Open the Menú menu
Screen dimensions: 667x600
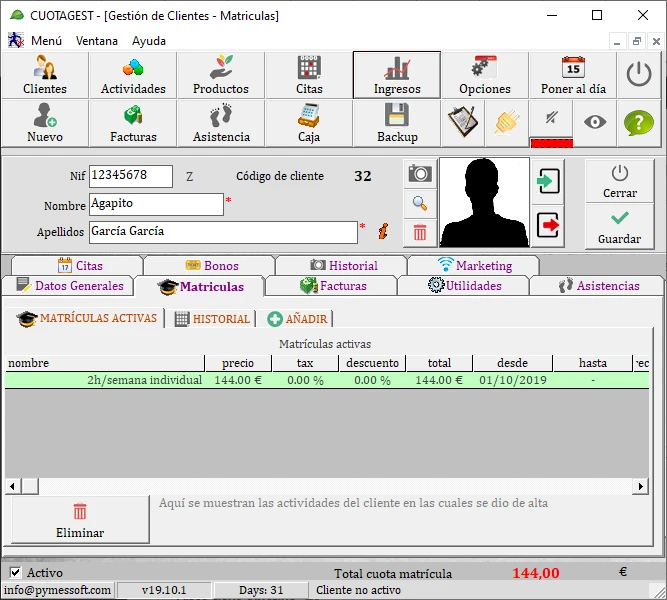coord(46,41)
